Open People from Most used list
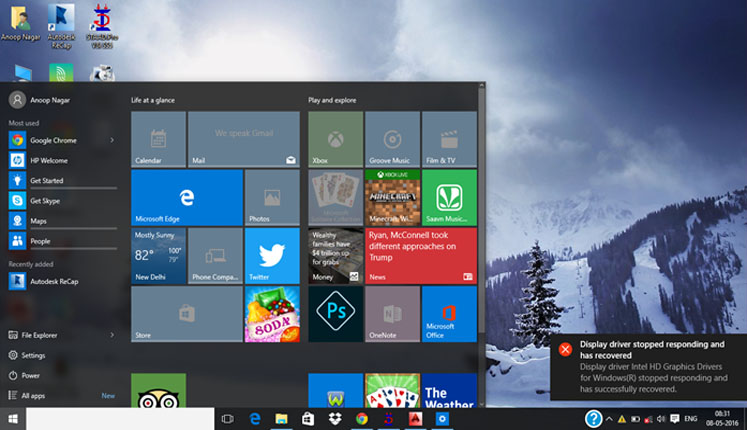Viewport: 747px width, 430px height. point(62,241)
